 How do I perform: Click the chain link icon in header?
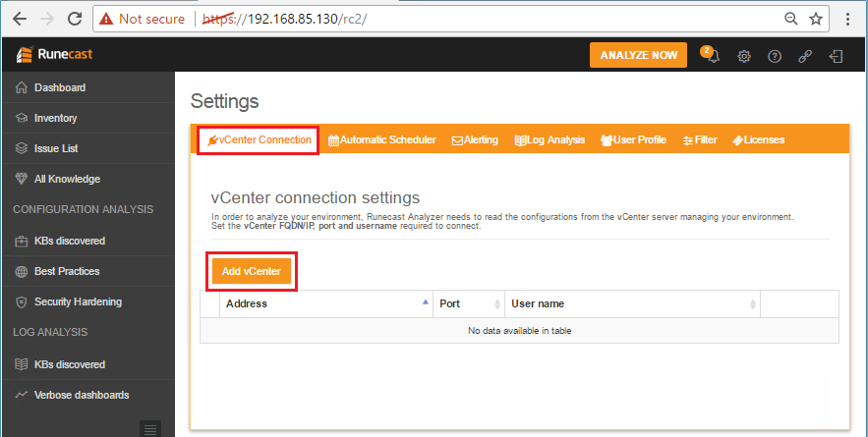click(805, 56)
